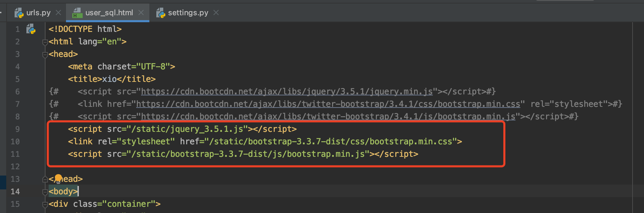The image size is (644, 213).
Task: Click the static bootstrap.min.js src path on line 11
Action: point(248,154)
